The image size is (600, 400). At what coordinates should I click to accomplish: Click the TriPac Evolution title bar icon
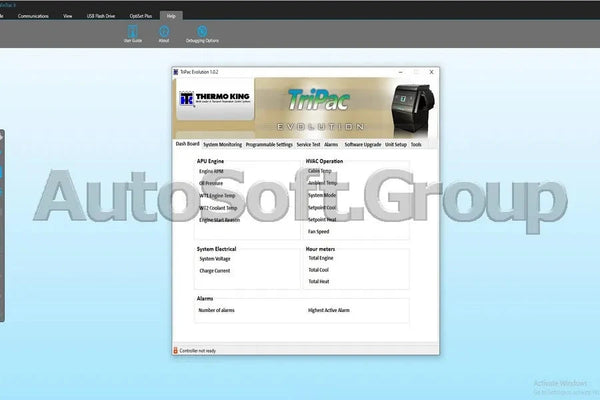pos(176,72)
